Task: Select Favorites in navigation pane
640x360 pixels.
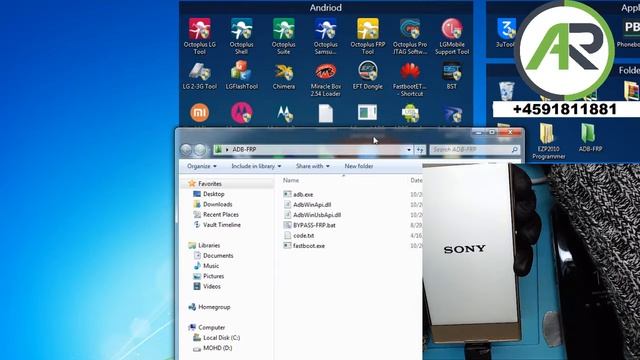Action: pyautogui.click(x=209, y=184)
